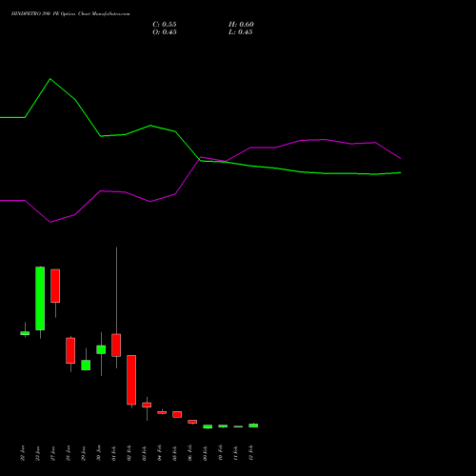Select the long-wick red candle for 01 Feb

pos(116,345)
